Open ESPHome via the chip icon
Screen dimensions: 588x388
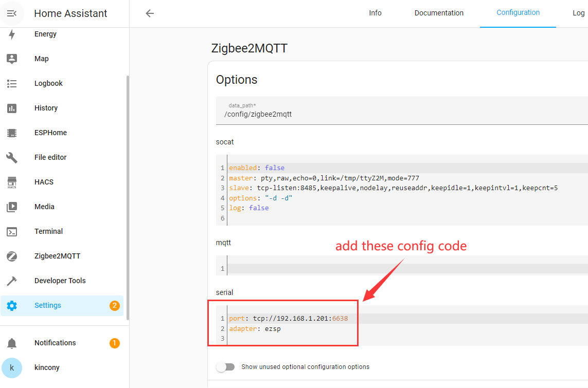(12, 133)
